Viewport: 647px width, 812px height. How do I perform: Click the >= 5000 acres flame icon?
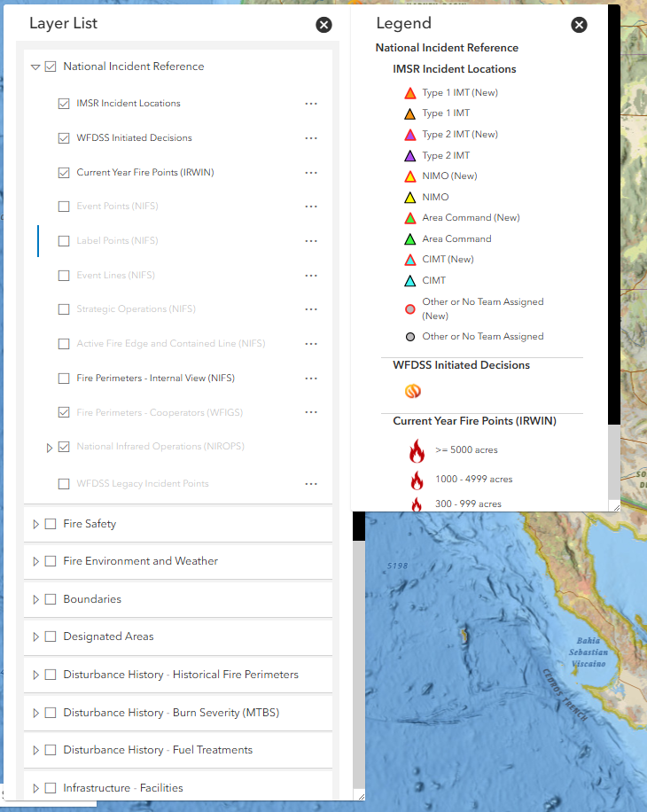pyautogui.click(x=417, y=450)
